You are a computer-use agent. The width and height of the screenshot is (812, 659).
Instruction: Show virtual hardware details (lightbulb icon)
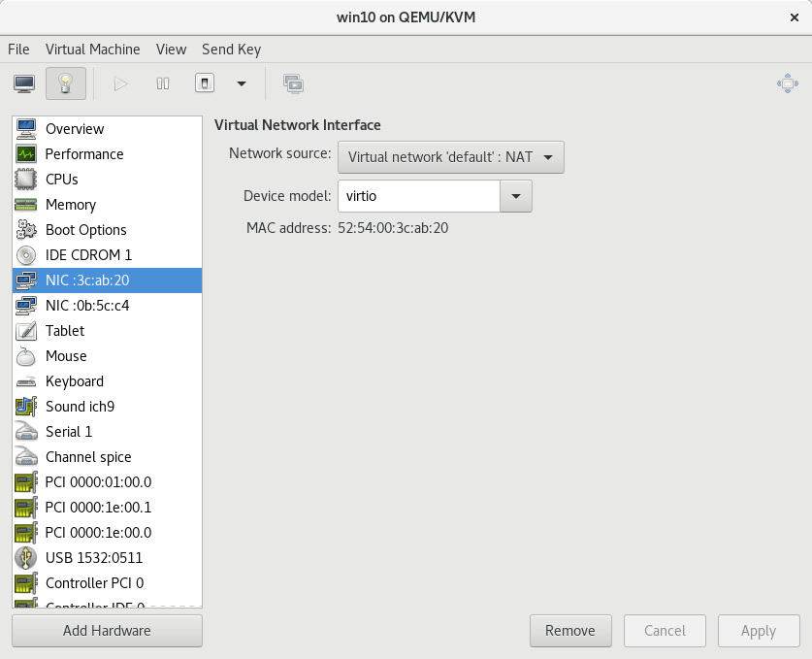click(x=66, y=83)
